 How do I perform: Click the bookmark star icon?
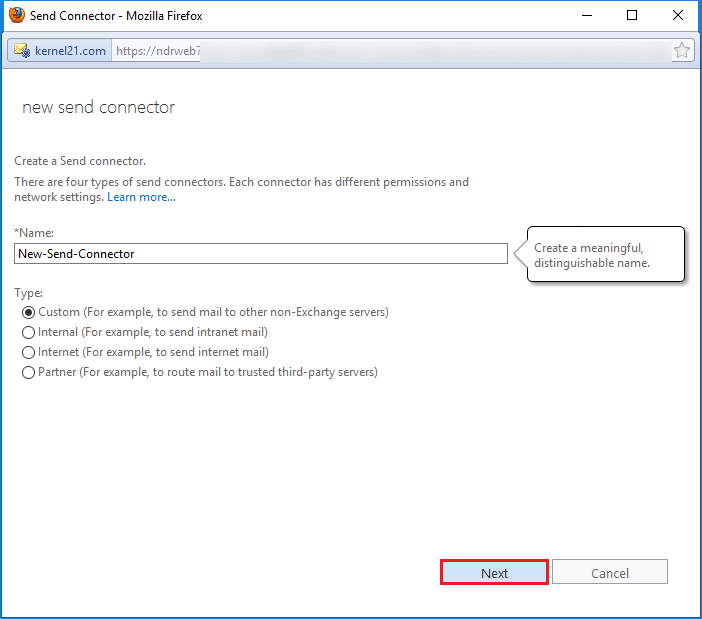(x=681, y=51)
